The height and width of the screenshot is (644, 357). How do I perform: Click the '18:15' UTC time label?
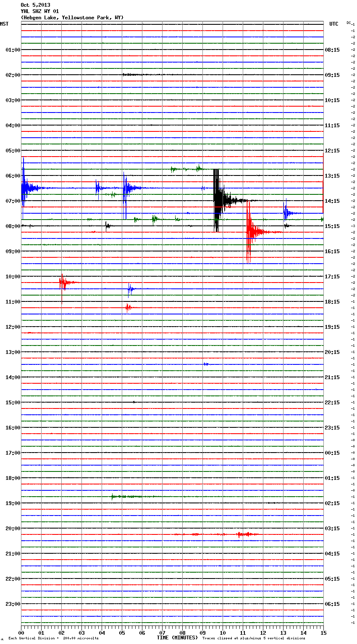point(332,302)
